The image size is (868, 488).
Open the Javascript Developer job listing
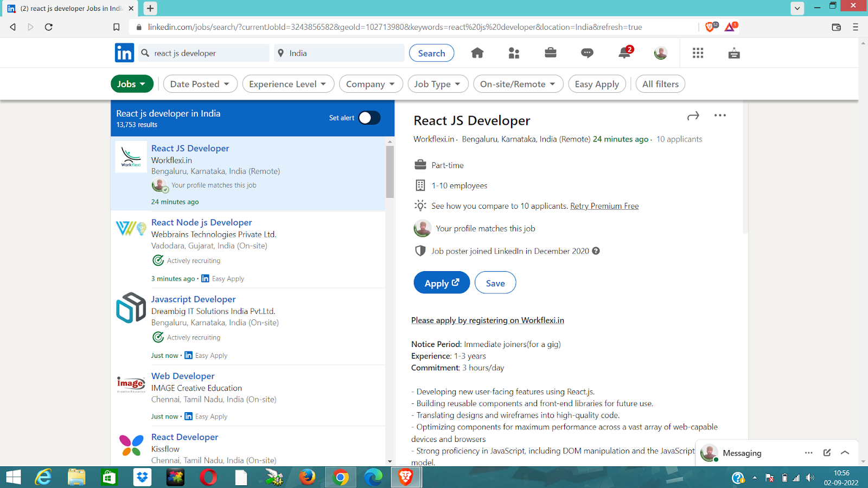(x=194, y=299)
